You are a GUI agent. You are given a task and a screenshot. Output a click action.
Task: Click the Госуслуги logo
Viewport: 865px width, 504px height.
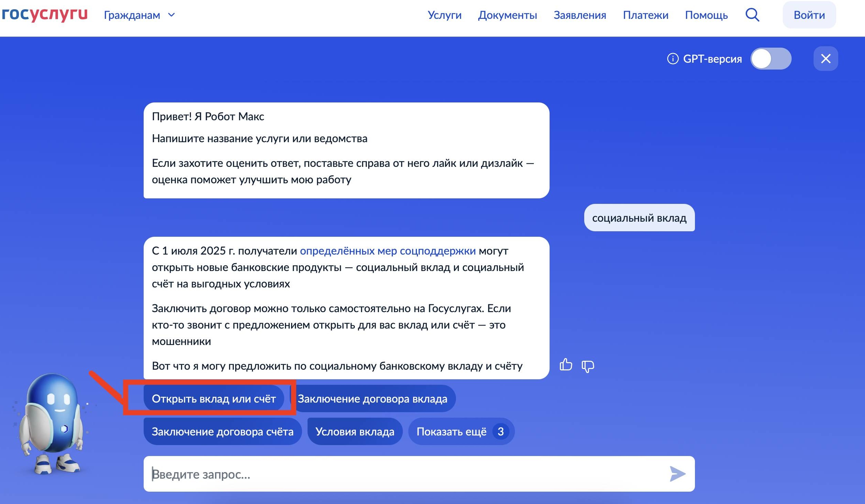[45, 14]
